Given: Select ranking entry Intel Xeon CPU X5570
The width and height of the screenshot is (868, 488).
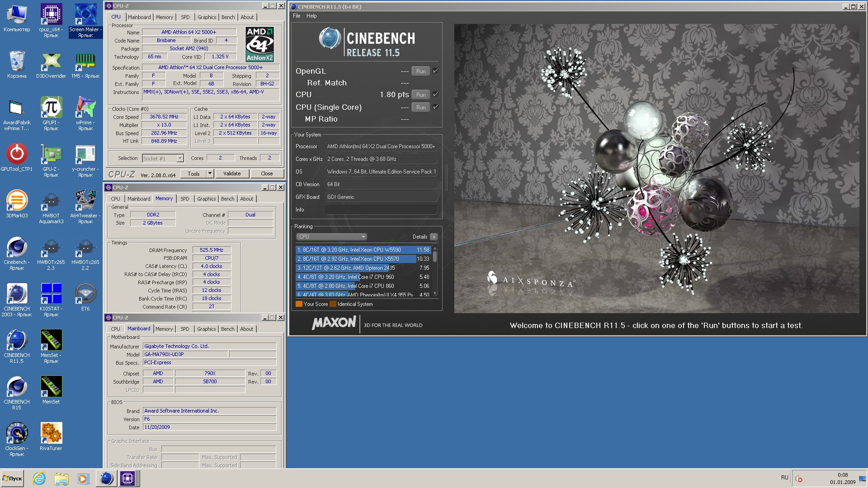Looking at the screenshot, I should 363,259.
